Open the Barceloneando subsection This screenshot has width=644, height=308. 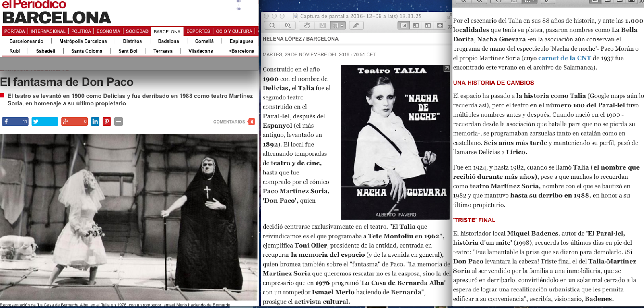click(27, 41)
